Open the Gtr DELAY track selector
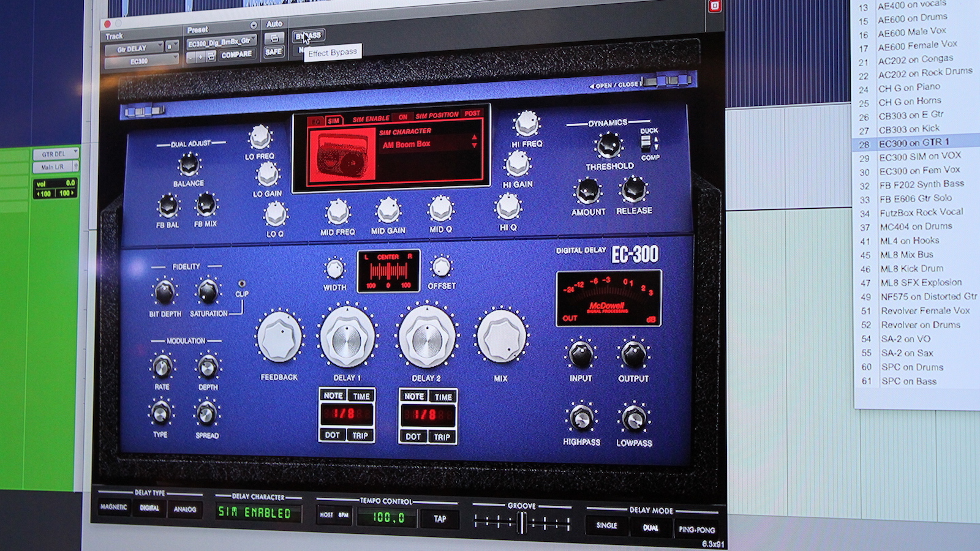 134,48
